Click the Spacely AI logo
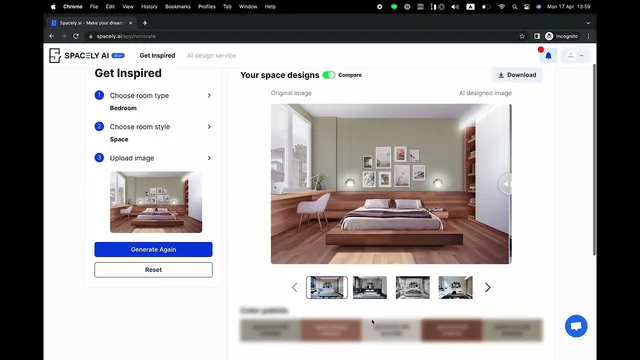The image size is (640, 360). pyautogui.click(x=87, y=56)
